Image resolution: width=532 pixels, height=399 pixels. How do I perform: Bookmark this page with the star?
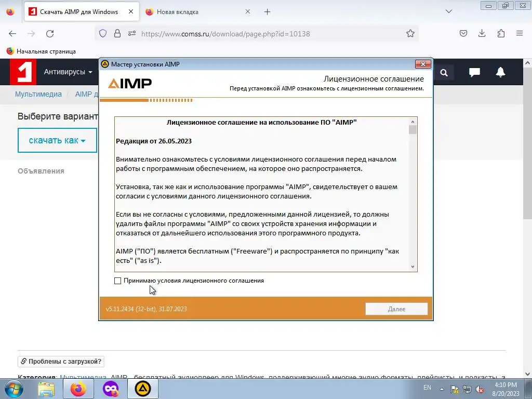(x=410, y=34)
